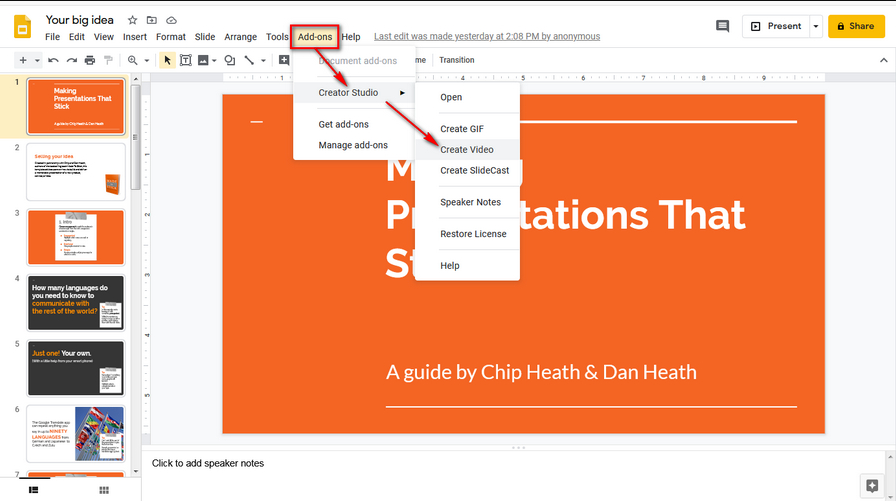The height and width of the screenshot is (501, 896).
Task: Open the comment history icon
Action: [x=722, y=26]
